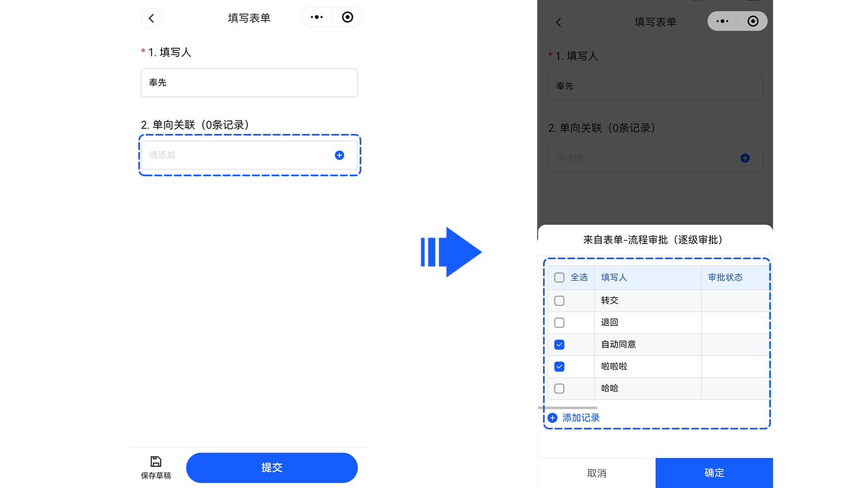Click the 填写人 input field containing 奉先
The width and height of the screenshot is (868, 488).
[x=248, y=82]
